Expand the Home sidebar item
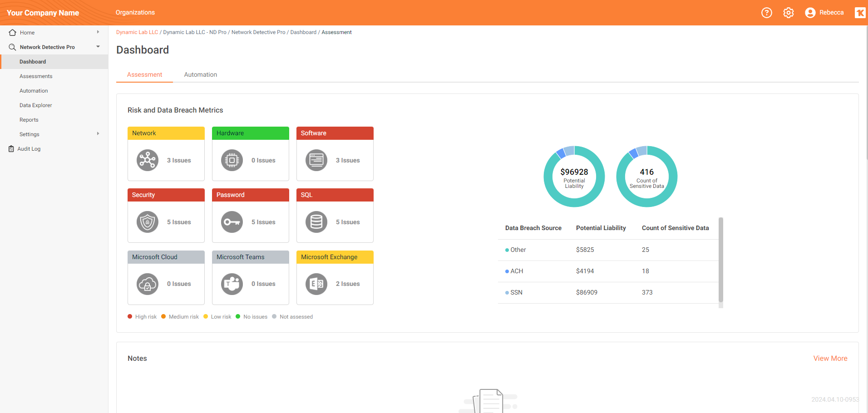Image resolution: width=868 pixels, height=413 pixels. tap(98, 32)
